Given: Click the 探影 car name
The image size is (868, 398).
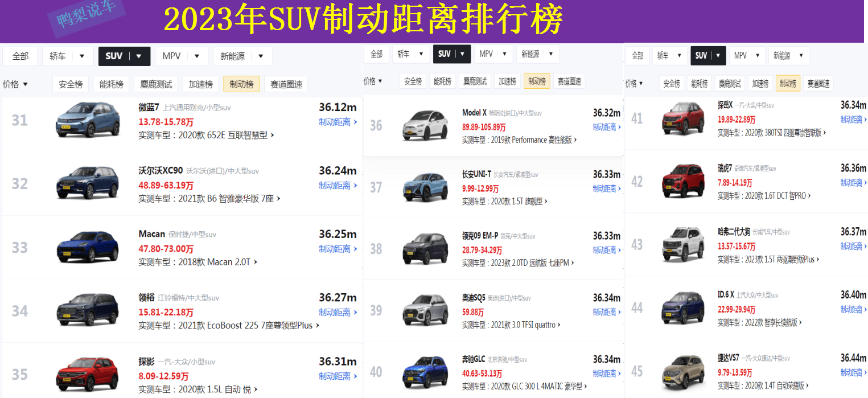Looking at the screenshot, I should tap(146, 361).
